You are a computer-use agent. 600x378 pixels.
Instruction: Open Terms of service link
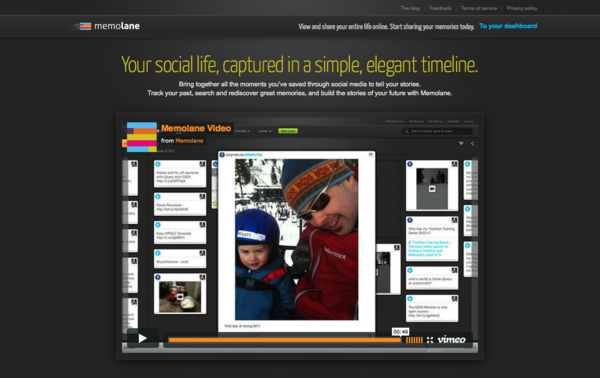[479, 8]
